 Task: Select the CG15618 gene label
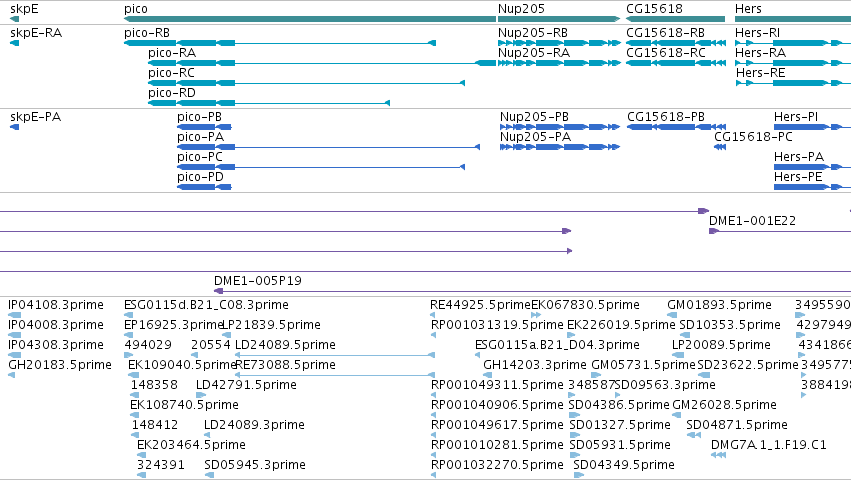tap(654, 9)
